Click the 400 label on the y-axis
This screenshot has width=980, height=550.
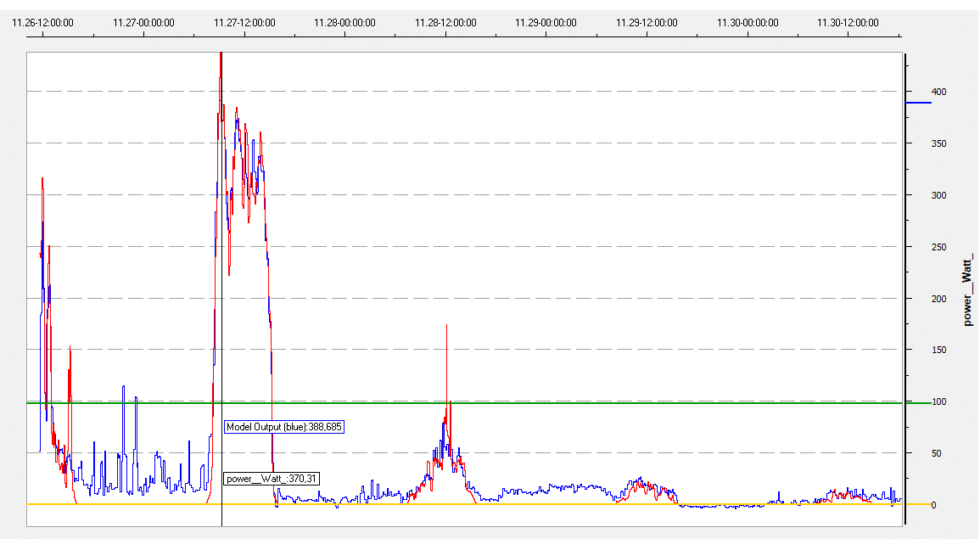coord(938,92)
